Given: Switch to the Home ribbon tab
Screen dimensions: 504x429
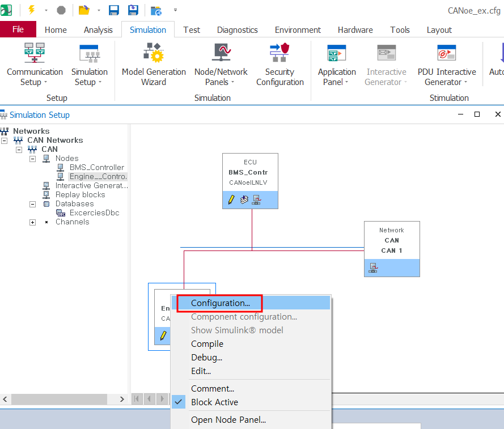Looking at the screenshot, I should pyautogui.click(x=56, y=30).
